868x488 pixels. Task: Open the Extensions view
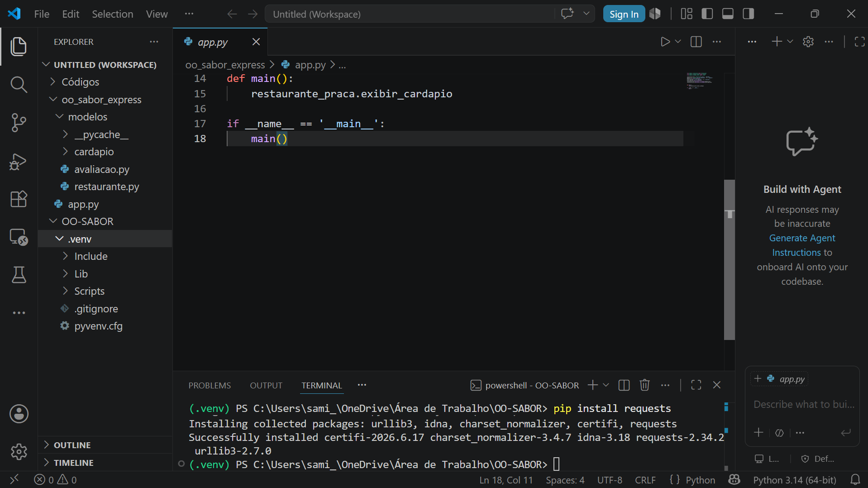[19, 199]
